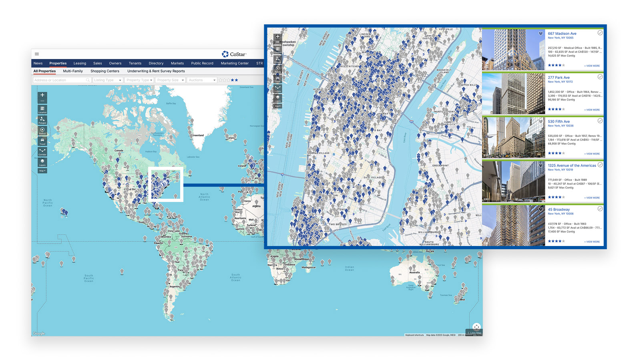The height and width of the screenshot is (364, 635).
Task: Switch to the Leasing menu tab
Action: click(80, 63)
